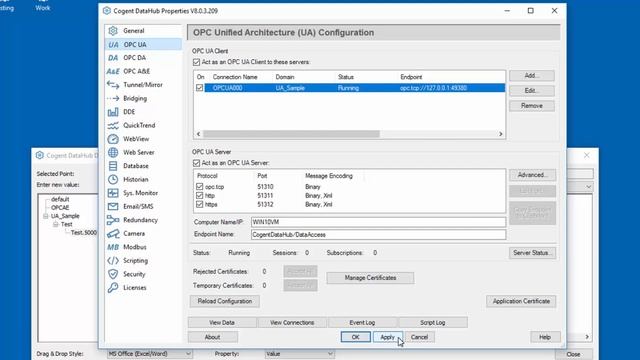Image resolution: width=640 pixels, height=360 pixels.
Task: Click Manage Certificates button
Action: (x=370, y=278)
